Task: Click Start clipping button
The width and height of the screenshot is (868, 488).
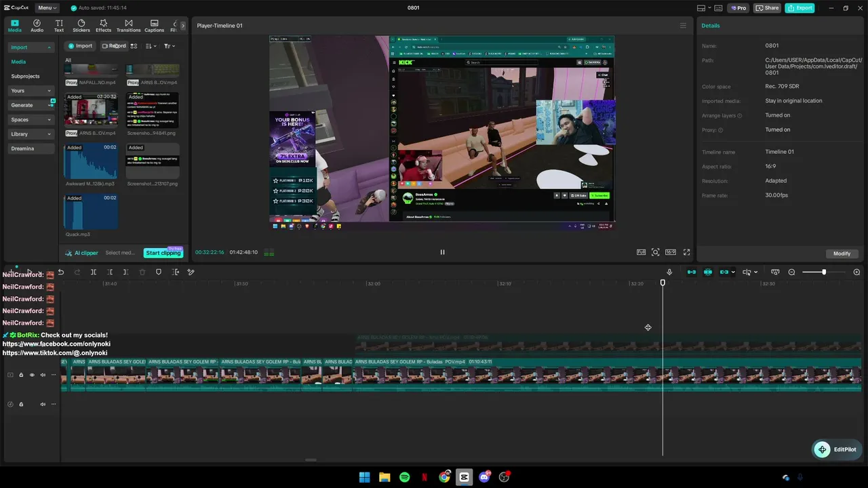Action: tap(163, 253)
